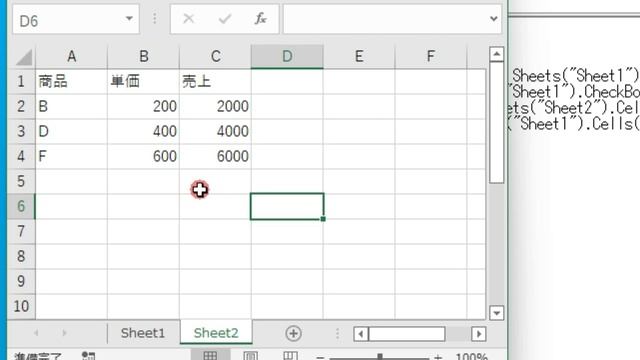Click next sheet navigation arrow
This screenshot has width=640, height=360.
pos(64,333)
